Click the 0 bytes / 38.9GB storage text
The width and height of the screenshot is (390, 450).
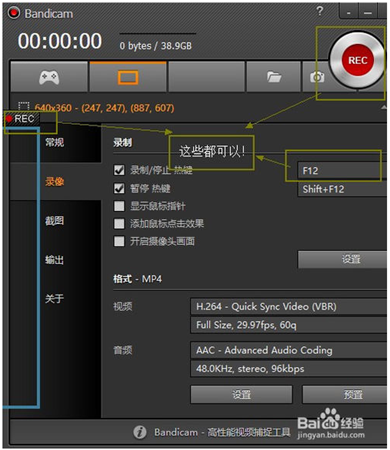tap(156, 46)
